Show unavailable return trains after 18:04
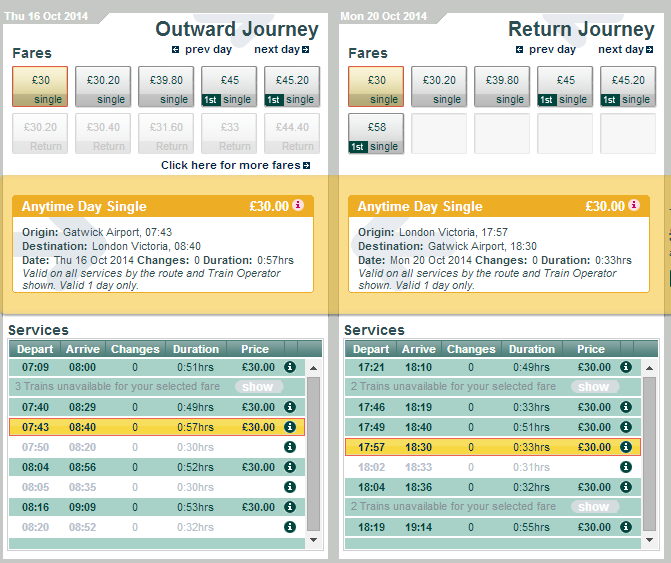This screenshot has width=671, height=563. coord(595,507)
